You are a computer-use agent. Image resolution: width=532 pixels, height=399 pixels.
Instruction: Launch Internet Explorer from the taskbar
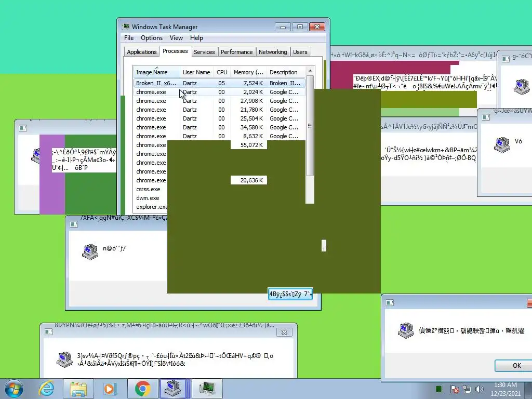click(46, 389)
